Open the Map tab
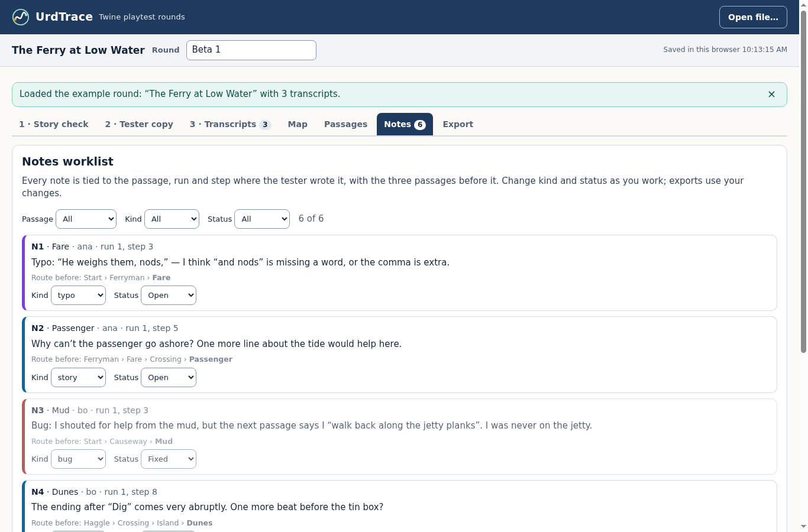 pos(298,124)
